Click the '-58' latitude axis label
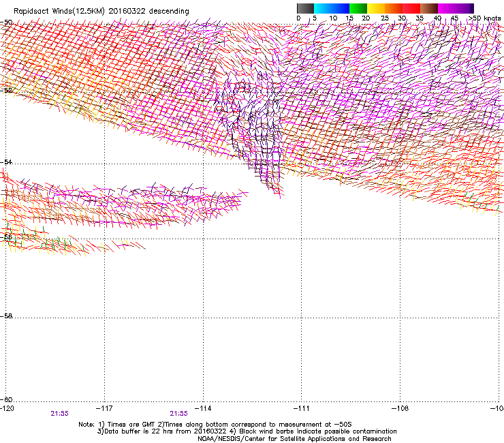504x443 pixels. point(6,316)
